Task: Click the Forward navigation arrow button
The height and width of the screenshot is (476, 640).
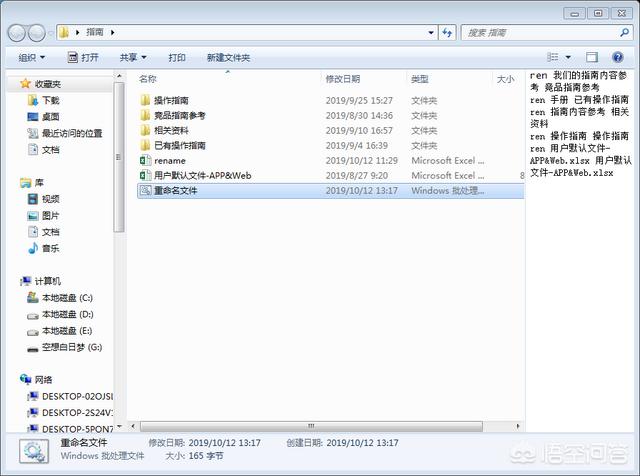Action: 37,33
